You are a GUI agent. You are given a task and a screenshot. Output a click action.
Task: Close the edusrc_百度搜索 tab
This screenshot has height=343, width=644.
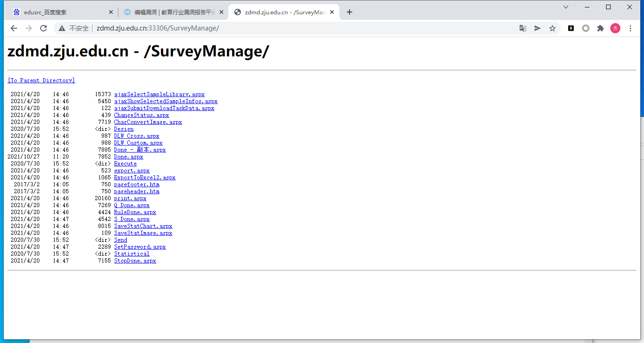pos(111,12)
